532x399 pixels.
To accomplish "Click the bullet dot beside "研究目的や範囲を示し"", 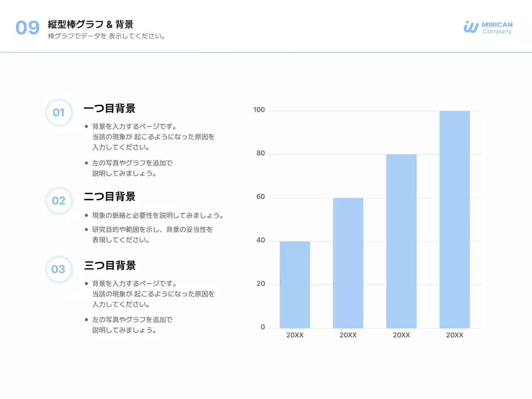I will (86, 229).
